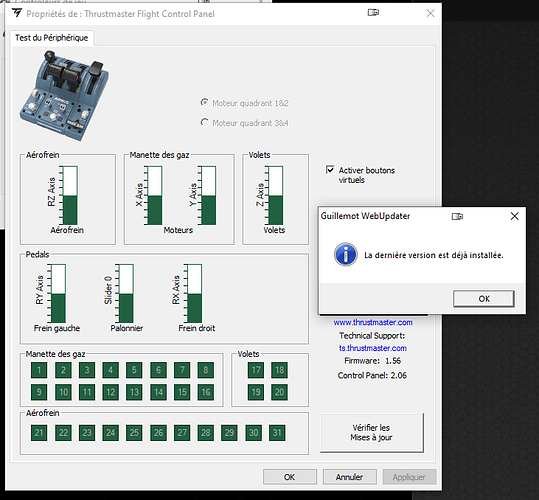Click button indicator 25 in Aérofrein row
This screenshot has width=539, height=500.
coord(134,433)
